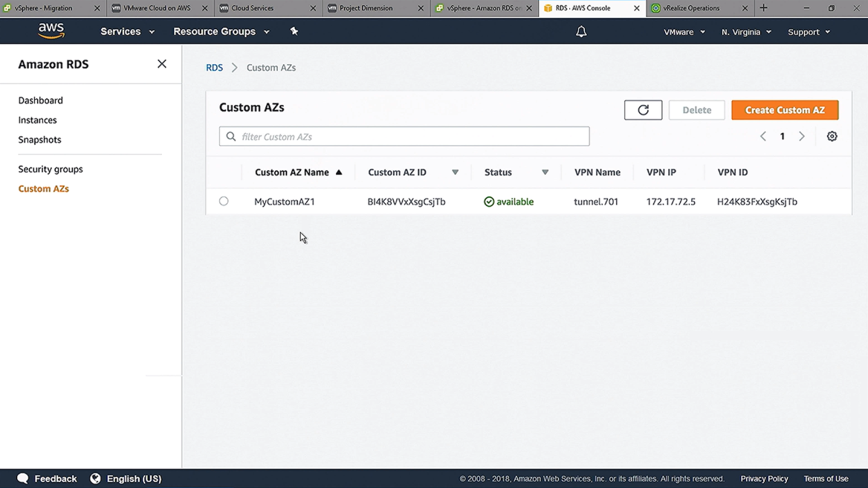Click the MyCustomAZ1 name cell

pyautogui.click(x=284, y=202)
